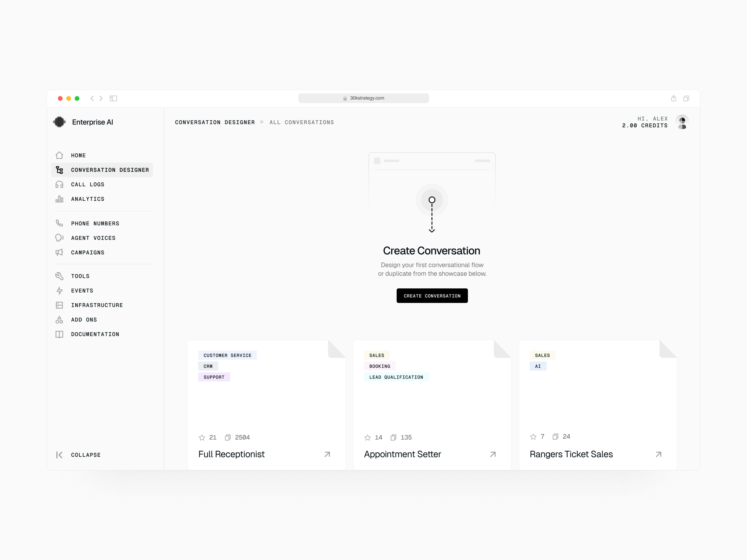Click the Phone Numbers handset icon

click(x=60, y=223)
